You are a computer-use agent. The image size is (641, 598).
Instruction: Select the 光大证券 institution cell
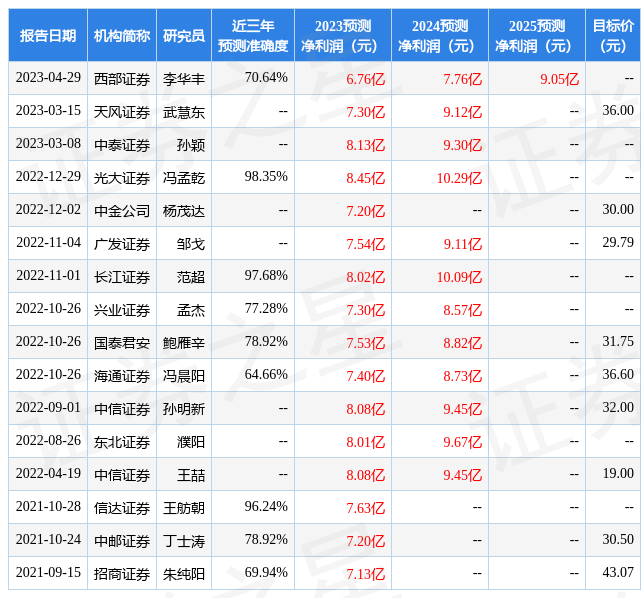click(x=122, y=178)
